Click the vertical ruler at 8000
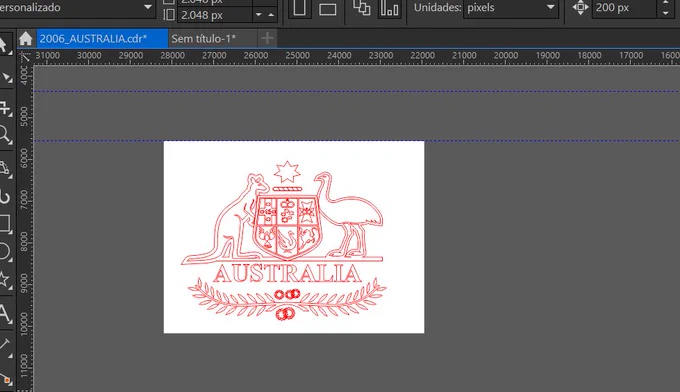This screenshot has width=680, height=392. tap(24, 242)
